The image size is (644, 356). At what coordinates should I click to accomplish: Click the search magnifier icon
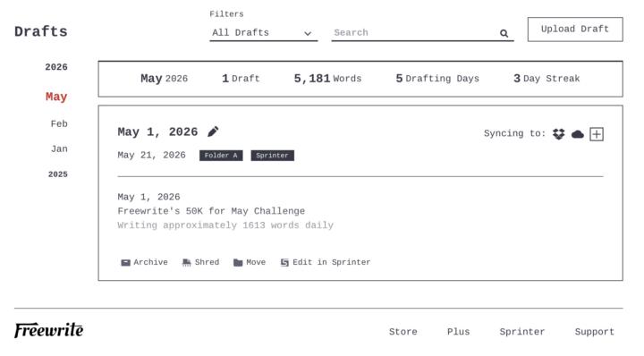[504, 33]
